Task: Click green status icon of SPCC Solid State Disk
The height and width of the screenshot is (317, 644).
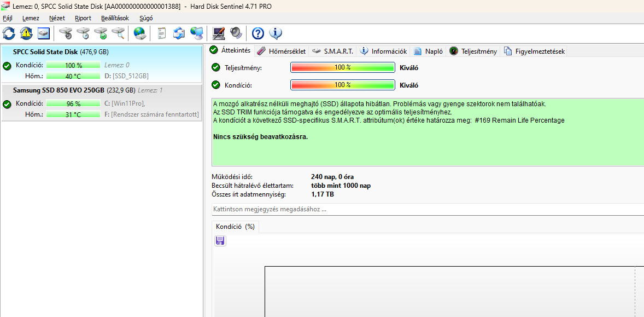Action: pyautogui.click(x=7, y=66)
